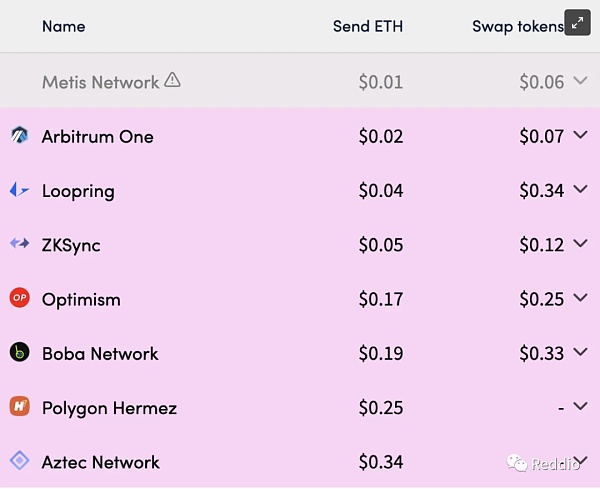The height and width of the screenshot is (489, 600).
Task: Sort by the Swap tokens column header
Action: point(518,26)
